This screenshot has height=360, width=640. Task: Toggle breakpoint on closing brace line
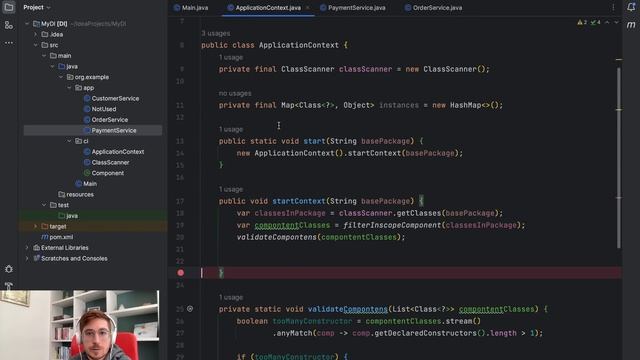tap(181, 273)
